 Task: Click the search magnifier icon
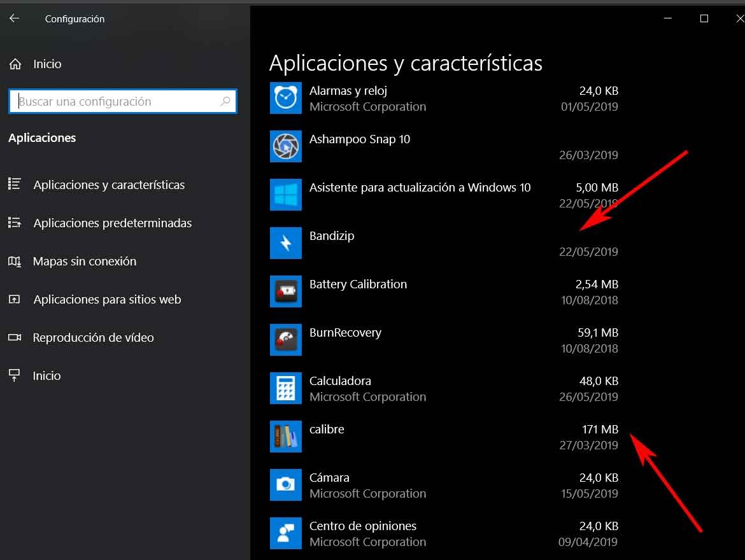pyautogui.click(x=225, y=101)
